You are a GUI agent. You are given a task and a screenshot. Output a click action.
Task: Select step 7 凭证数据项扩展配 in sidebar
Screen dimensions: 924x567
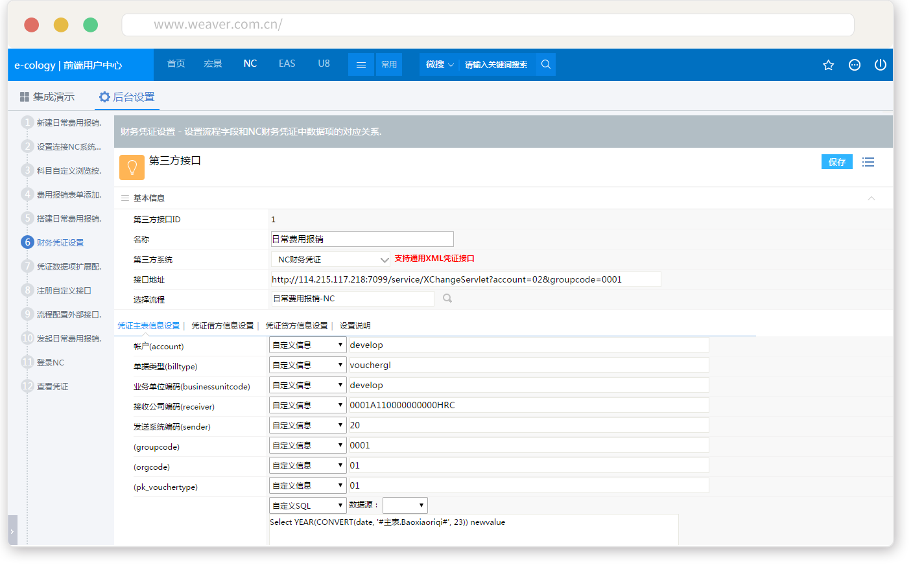coord(69,266)
